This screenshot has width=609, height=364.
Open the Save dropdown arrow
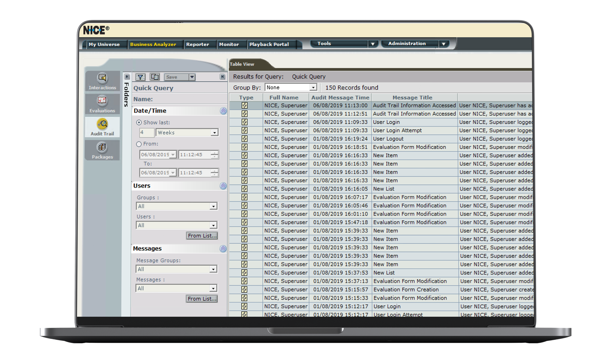(x=192, y=77)
